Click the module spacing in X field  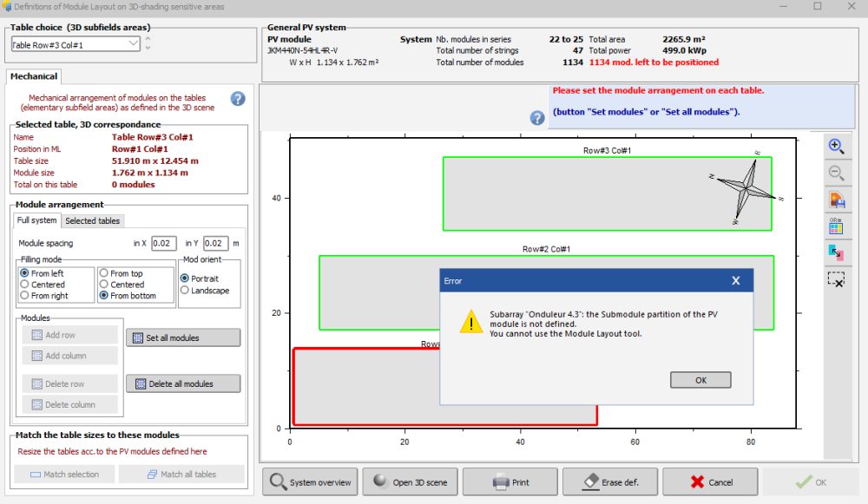point(163,244)
